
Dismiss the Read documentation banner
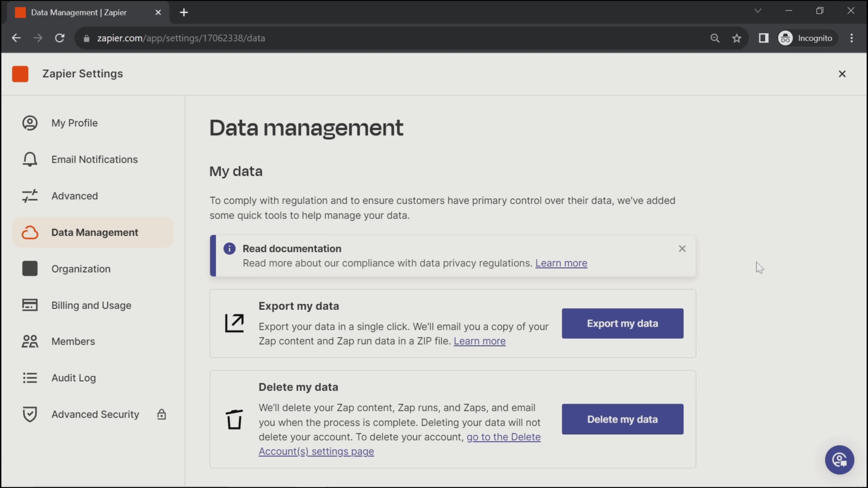[682, 249]
